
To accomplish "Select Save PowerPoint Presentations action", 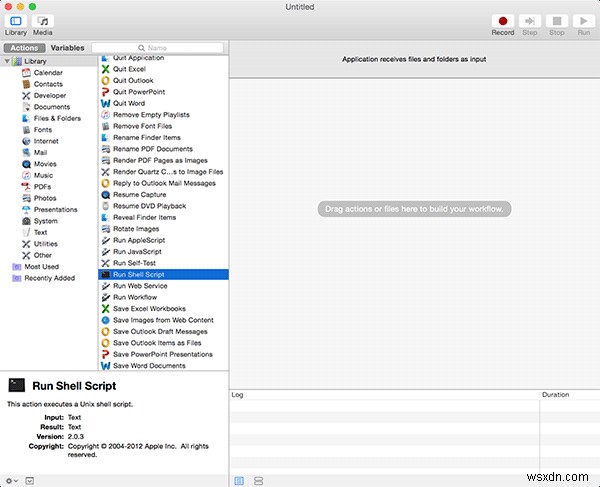I will coord(163,354).
